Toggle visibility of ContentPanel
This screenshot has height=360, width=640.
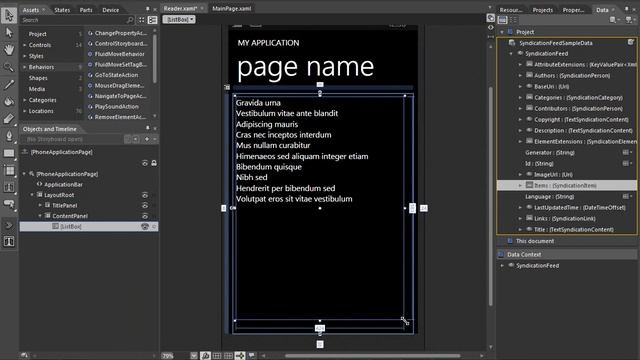click(145, 216)
